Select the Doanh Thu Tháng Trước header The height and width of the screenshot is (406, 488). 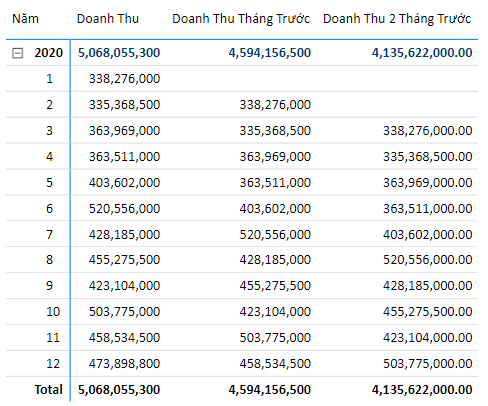241,19
